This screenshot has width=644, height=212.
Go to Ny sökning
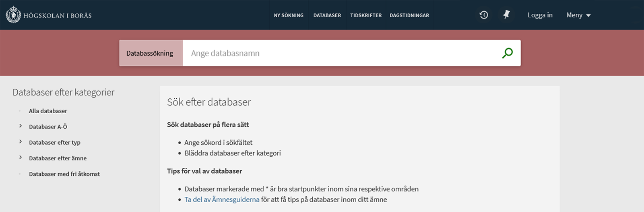(x=289, y=15)
